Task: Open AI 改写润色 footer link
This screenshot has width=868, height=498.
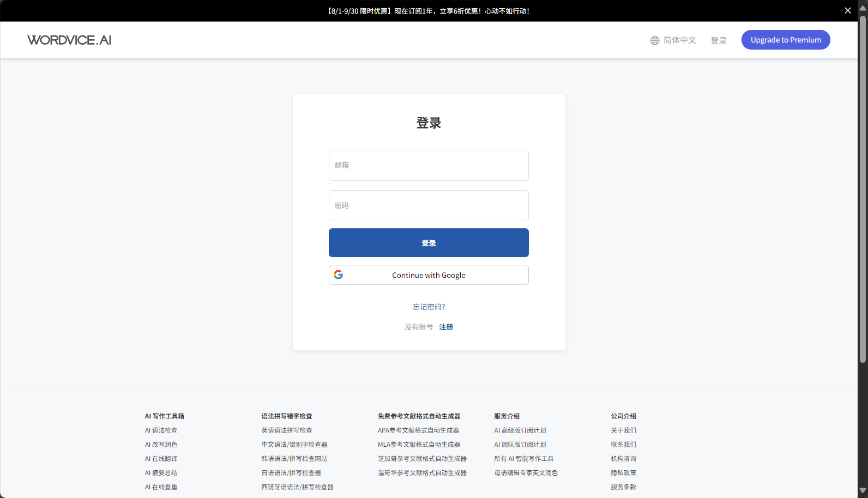Action: (x=161, y=445)
